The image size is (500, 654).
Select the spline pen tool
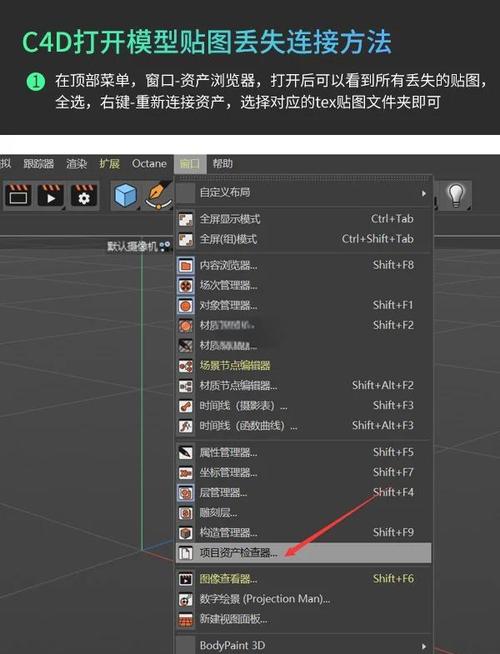(158, 195)
